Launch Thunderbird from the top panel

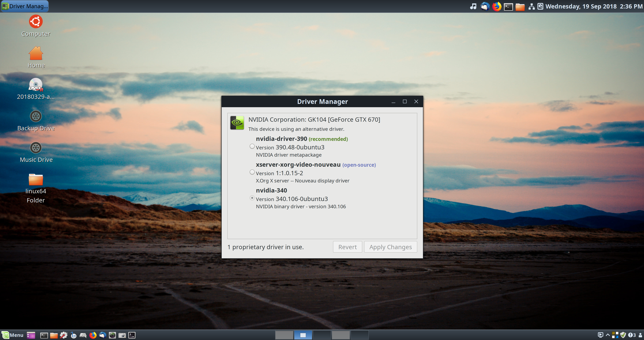point(485,6)
